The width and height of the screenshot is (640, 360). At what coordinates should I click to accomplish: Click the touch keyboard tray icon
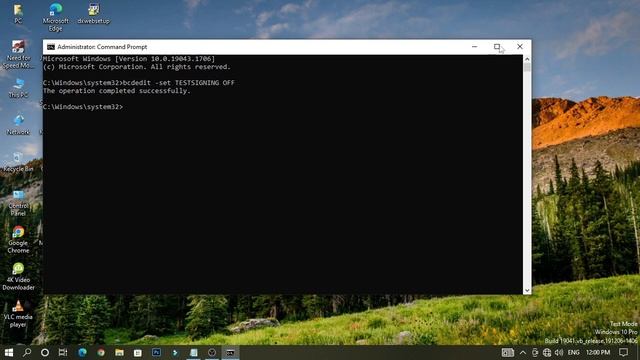508,352
